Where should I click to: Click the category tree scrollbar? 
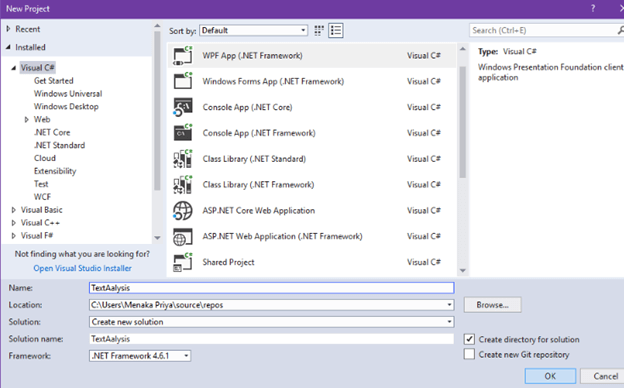pos(157,111)
